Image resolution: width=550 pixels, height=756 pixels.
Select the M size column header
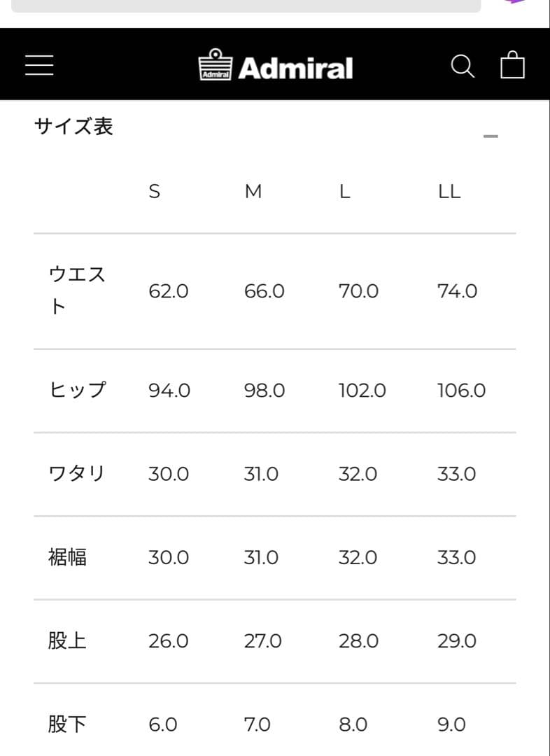click(x=253, y=191)
